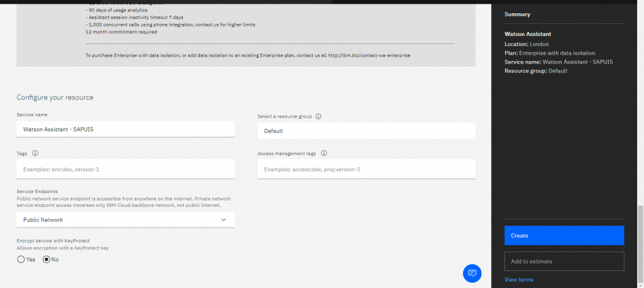The image size is (644, 288).
Task: Click the Service Endpoints label
Action: tap(37, 191)
